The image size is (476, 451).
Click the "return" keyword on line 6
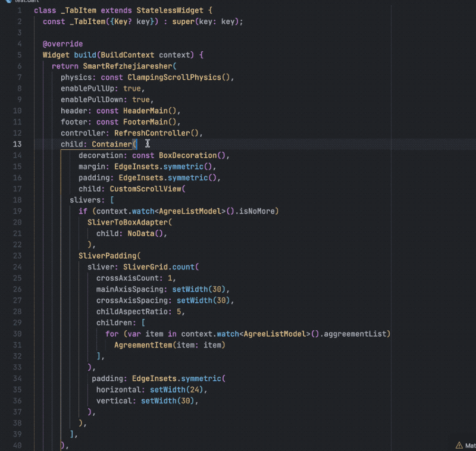(x=65, y=66)
